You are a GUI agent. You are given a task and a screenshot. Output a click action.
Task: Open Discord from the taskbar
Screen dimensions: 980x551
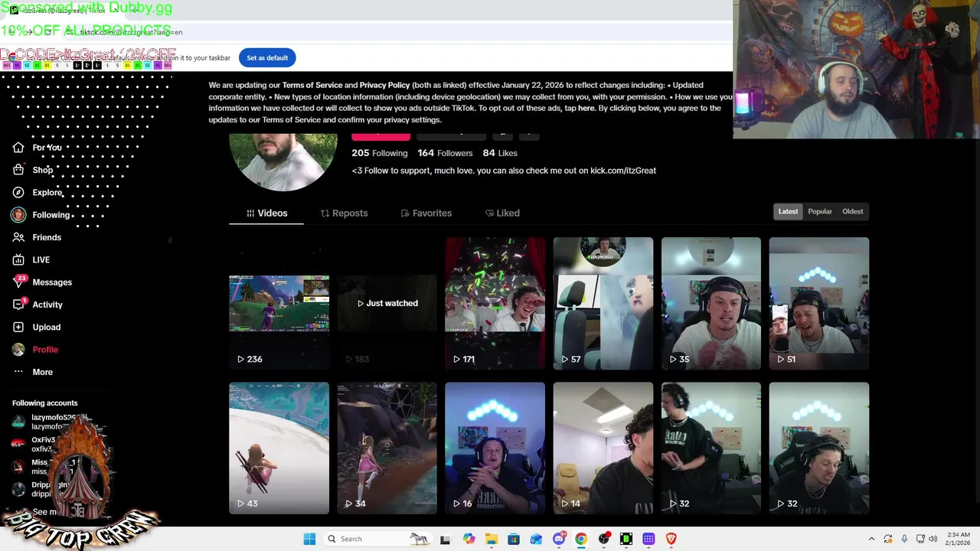[559, 539]
